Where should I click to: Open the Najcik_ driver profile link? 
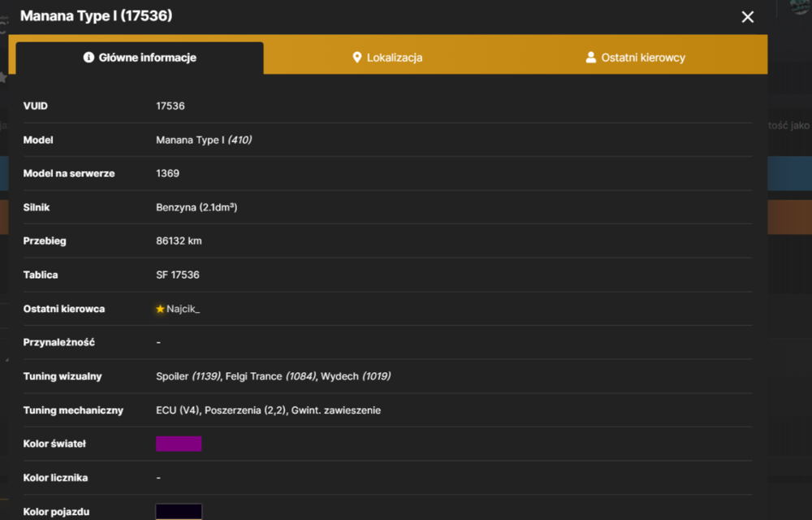[x=183, y=310]
